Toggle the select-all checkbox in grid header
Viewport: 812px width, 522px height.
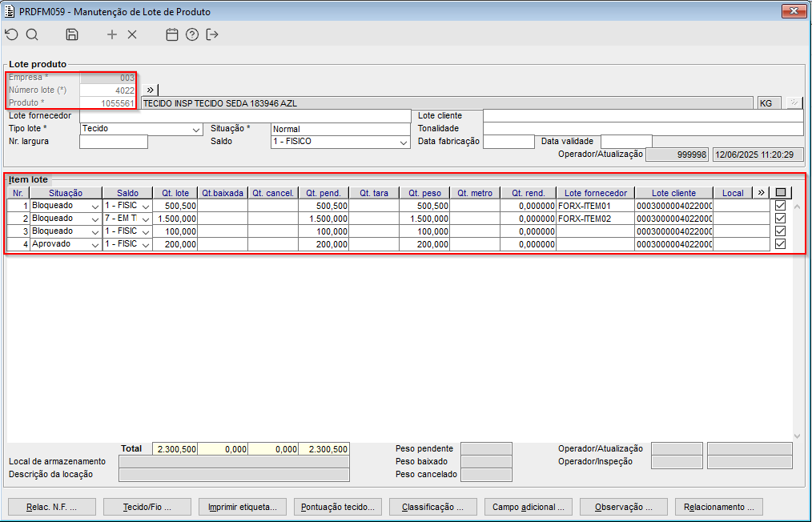point(780,193)
